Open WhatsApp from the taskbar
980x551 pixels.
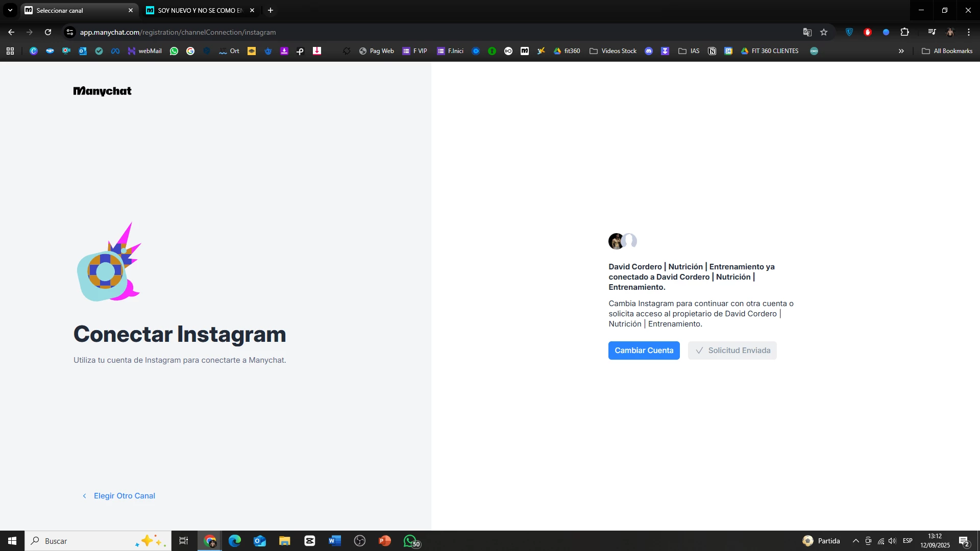[411, 541]
